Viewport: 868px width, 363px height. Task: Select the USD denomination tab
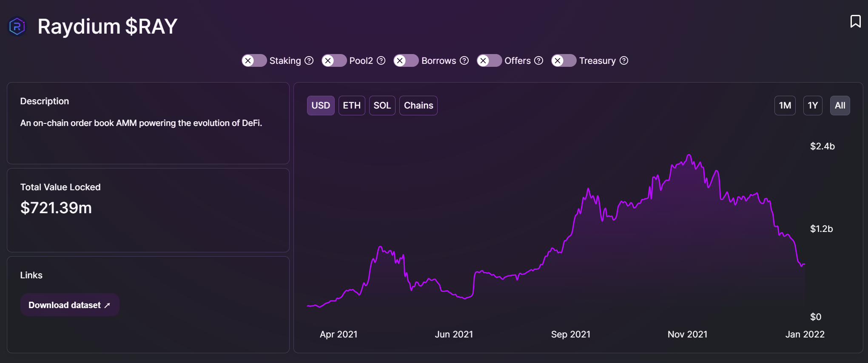[x=321, y=106]
